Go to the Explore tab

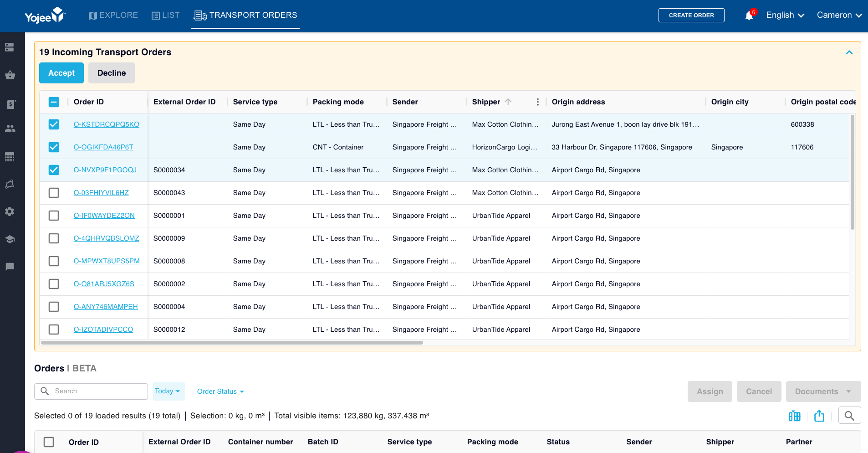coord(113,15)
